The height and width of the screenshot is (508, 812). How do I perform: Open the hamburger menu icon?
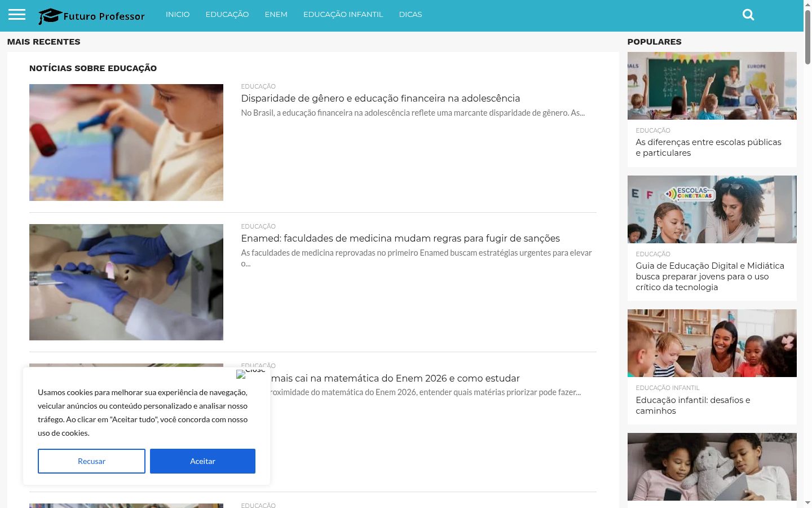coord(17,15)
